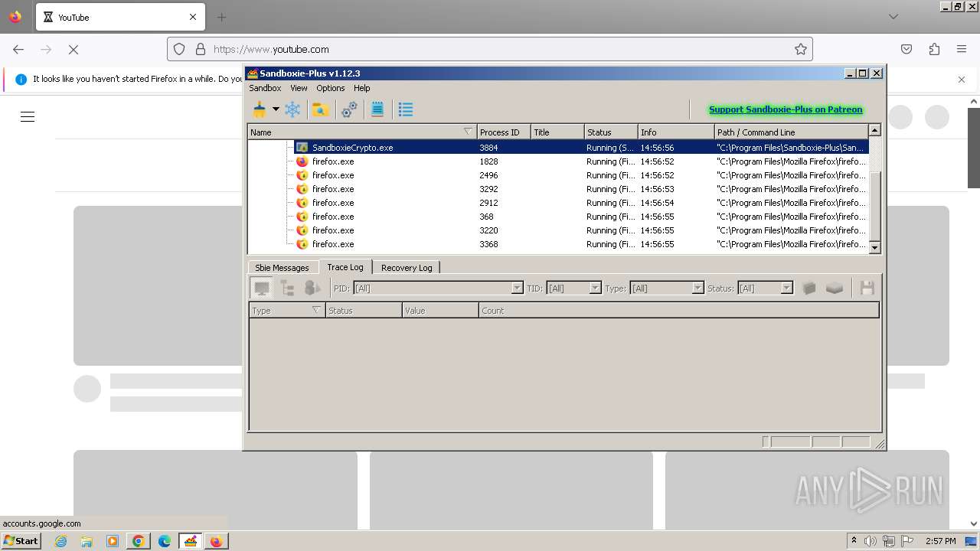This screenshot has width=980, height=551.
Task: Open the Windows Start menu
Action: 21,540
